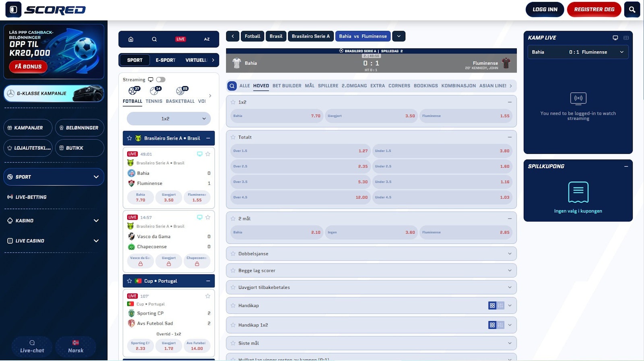Search markets with magnifier icon

(232, 86)
